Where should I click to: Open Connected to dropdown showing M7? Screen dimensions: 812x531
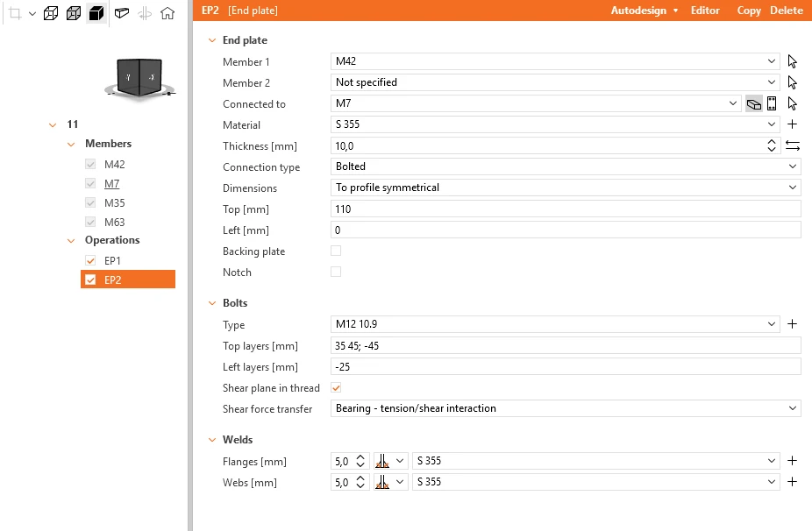pyautogui.click(x=536, y=103)
